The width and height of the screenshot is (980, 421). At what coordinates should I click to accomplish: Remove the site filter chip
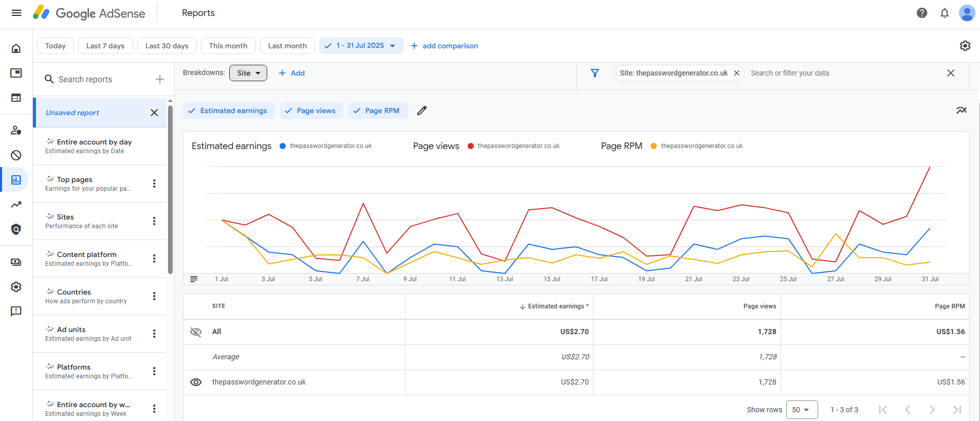[736, 73]
